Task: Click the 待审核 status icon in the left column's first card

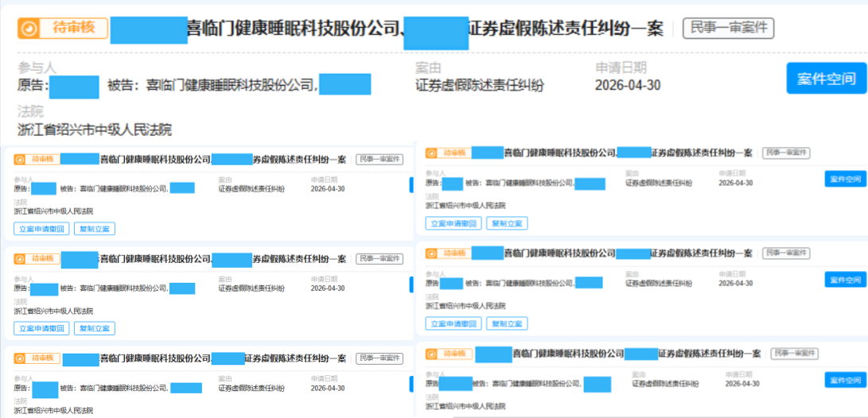Action: (x=19, y=160)
